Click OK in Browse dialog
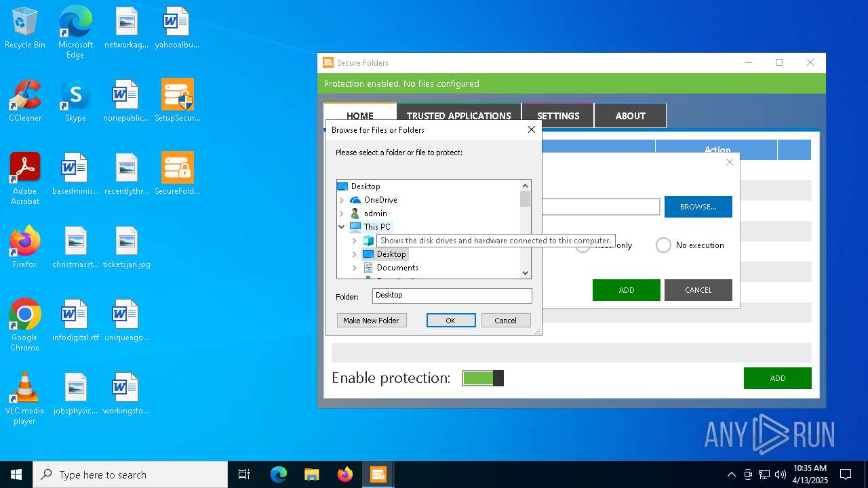Screen dimensions: 868x488 pyautogui.click(x=451, y=321)
